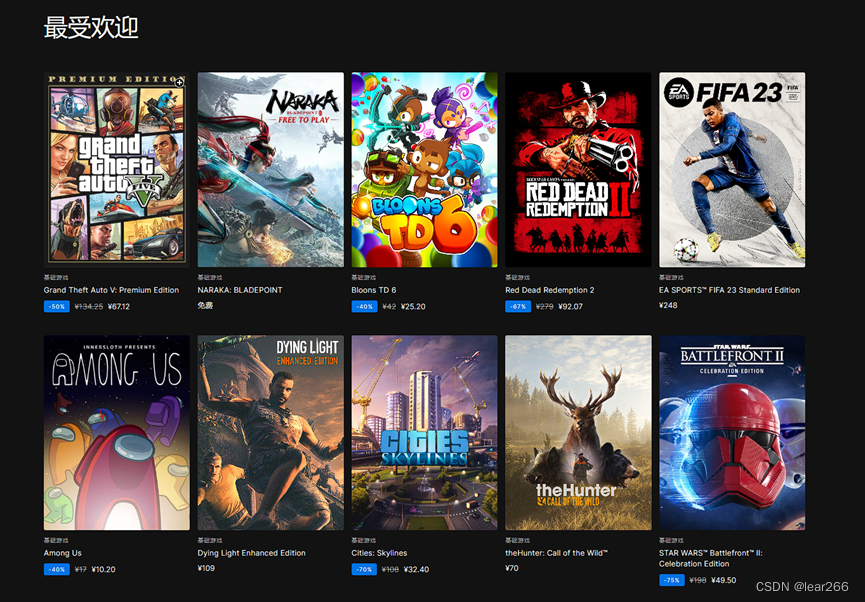The image size is (865, 602).
Task: Open FIFA 23 cover image
Action: [732, 169]
